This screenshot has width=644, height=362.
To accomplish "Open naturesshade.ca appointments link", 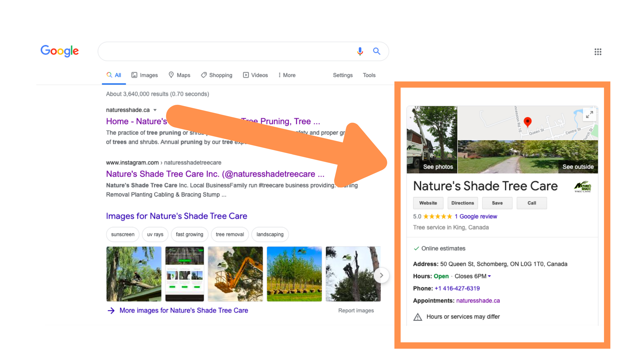I will tap(478, 301).
